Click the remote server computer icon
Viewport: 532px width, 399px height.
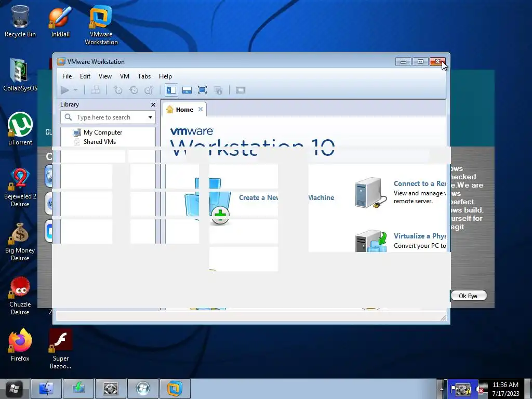point(371,192)
